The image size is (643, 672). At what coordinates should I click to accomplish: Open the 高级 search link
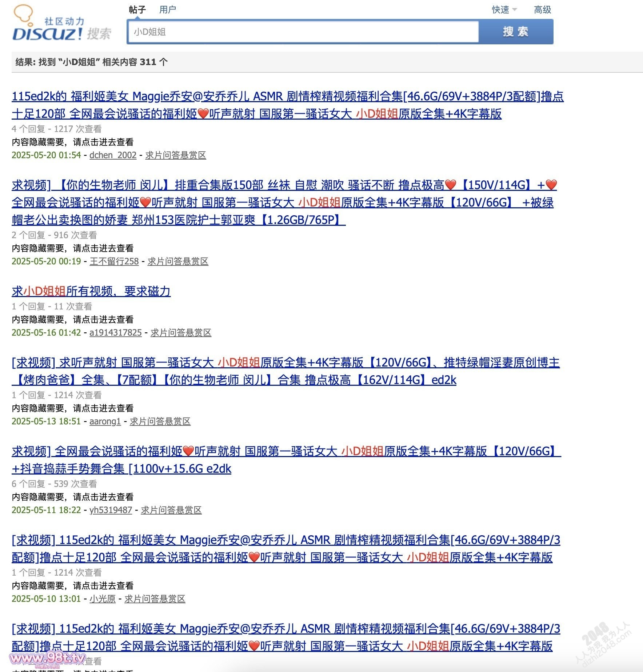[x=542, y=10]
